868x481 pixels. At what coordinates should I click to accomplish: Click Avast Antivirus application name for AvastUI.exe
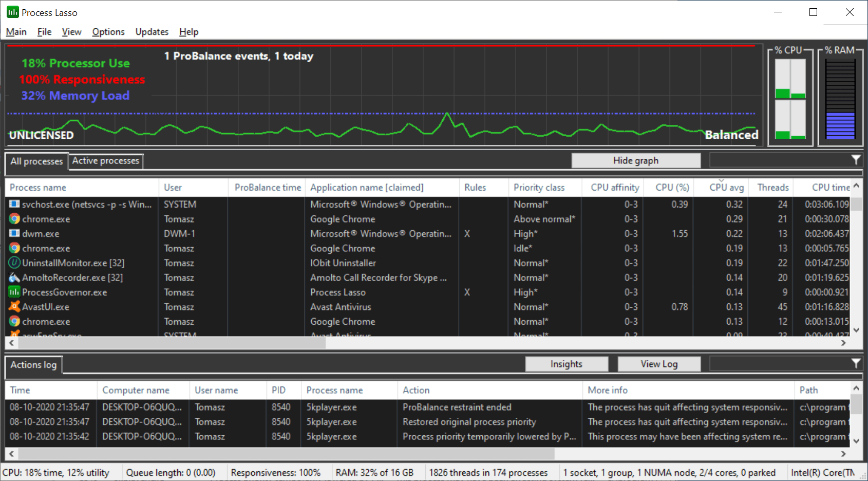pyautogui.click(x=341, y=307)
